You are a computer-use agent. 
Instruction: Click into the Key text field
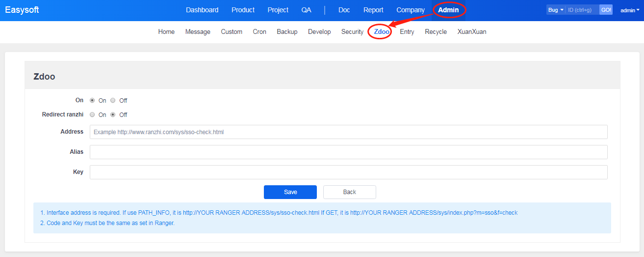[x=348, y=172]
